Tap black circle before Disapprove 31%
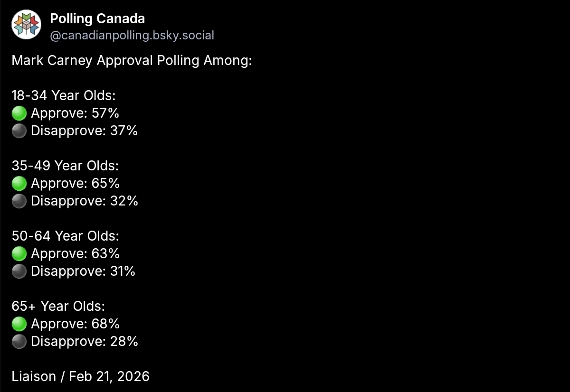The height and width of the screenshot is (392, 570). [x=19, y=271]
